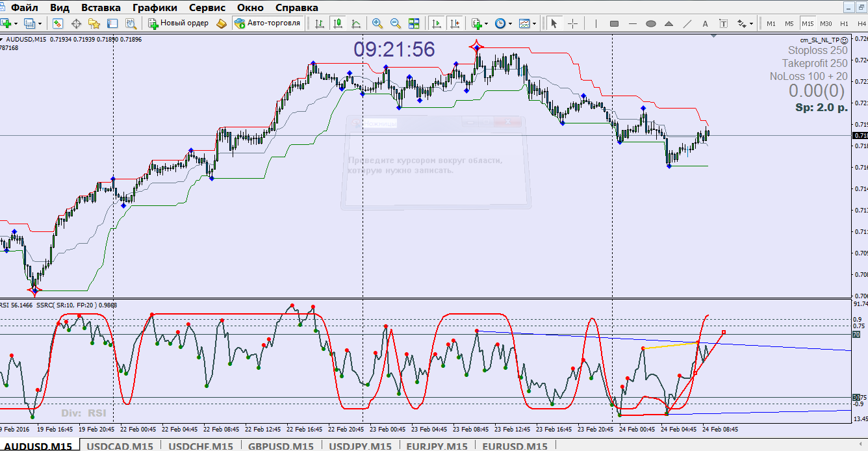Open the Navigator favorites icon

pos(94,23)
